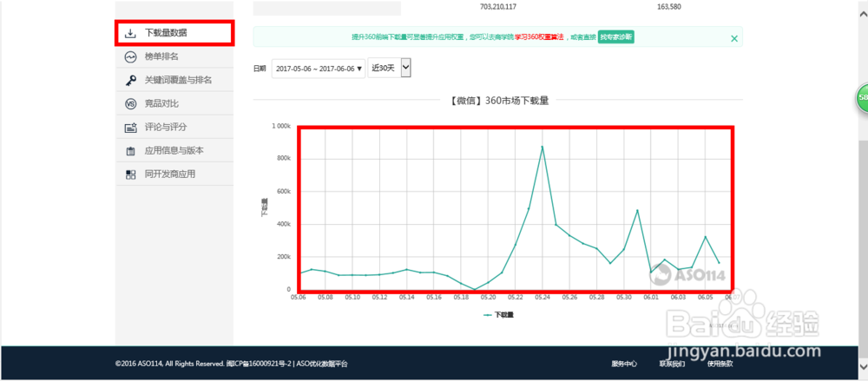Click the 日期 label beside date picker
The width and height of the screenshot is (868, 381).
[x=260, y=69]
